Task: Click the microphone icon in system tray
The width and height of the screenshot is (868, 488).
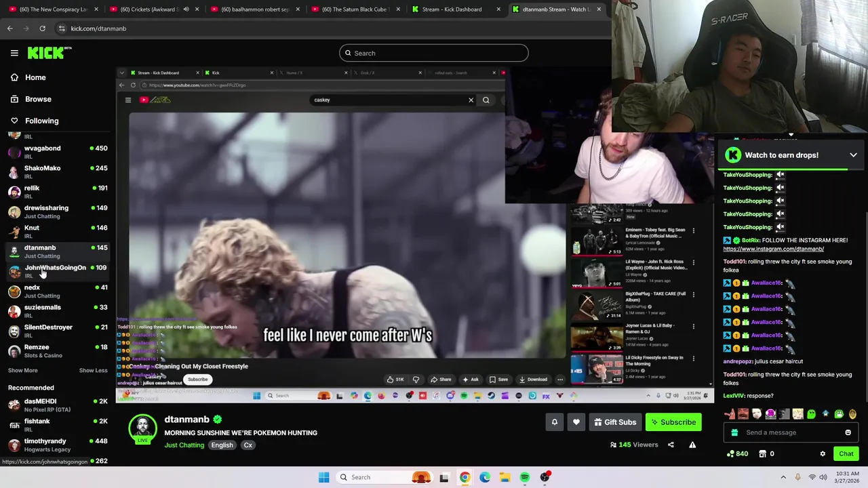Action: [797, 477]
